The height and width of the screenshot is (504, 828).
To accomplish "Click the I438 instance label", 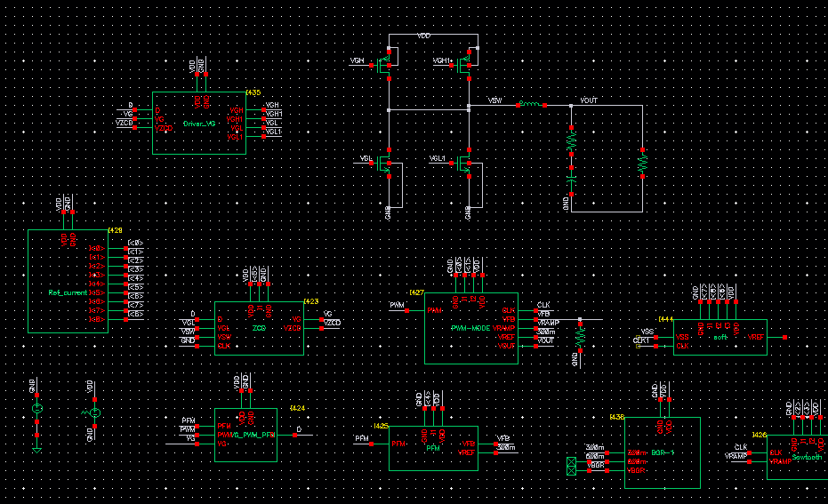I will coord(617,417).
